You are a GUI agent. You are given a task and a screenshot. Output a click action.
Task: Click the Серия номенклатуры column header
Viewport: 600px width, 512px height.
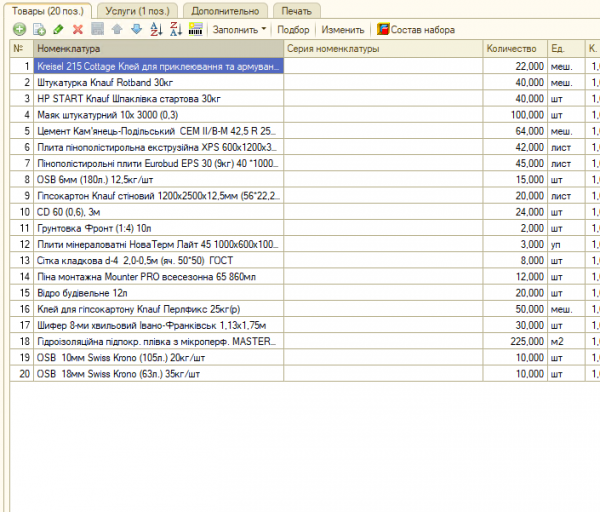click(x=383, y=49)
